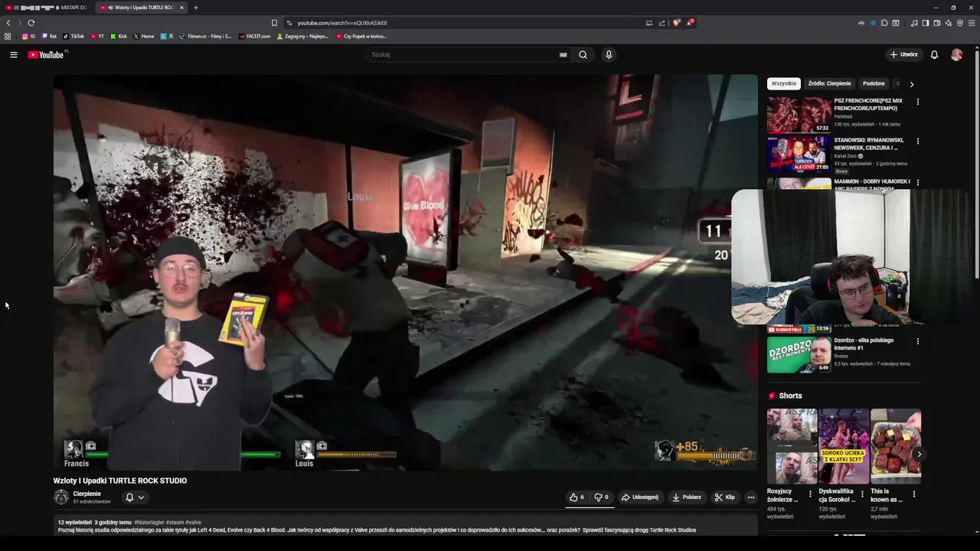This screenshot has height=551, width=980.
Task: Open the Cierpienie channel name link
Action: (87, 494)
